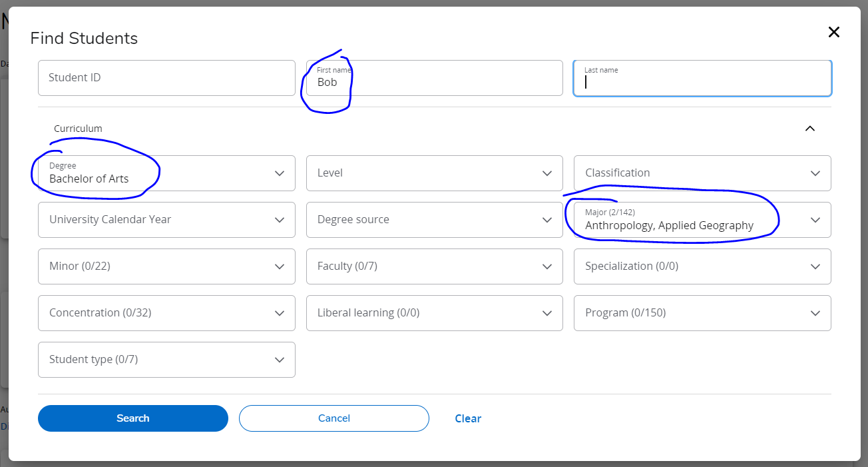The width and height of the screenshot is (868, 467).
Task: Collapse the Curriculum section chevron
Action: (809, 129)
